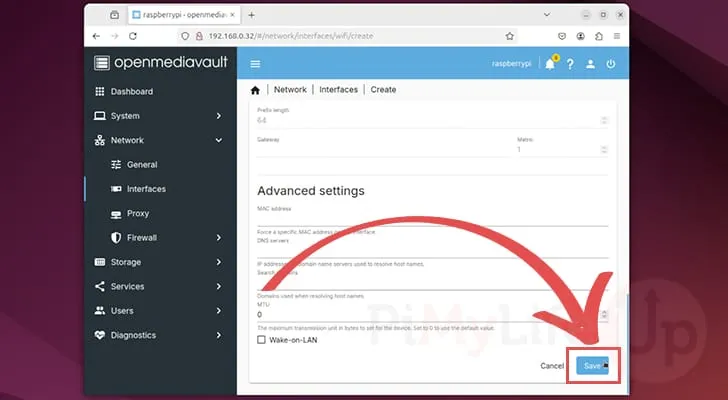Screen dimensions: 728x400
Task: Open the Firefox View button
Action: click(114, 15)
